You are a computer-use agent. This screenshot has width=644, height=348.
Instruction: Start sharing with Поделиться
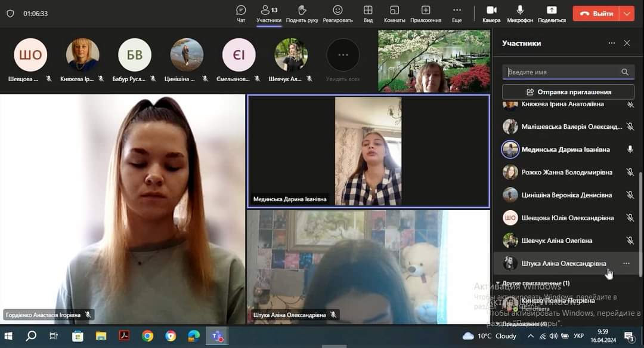pyautogui.click(x=552, y=14)
